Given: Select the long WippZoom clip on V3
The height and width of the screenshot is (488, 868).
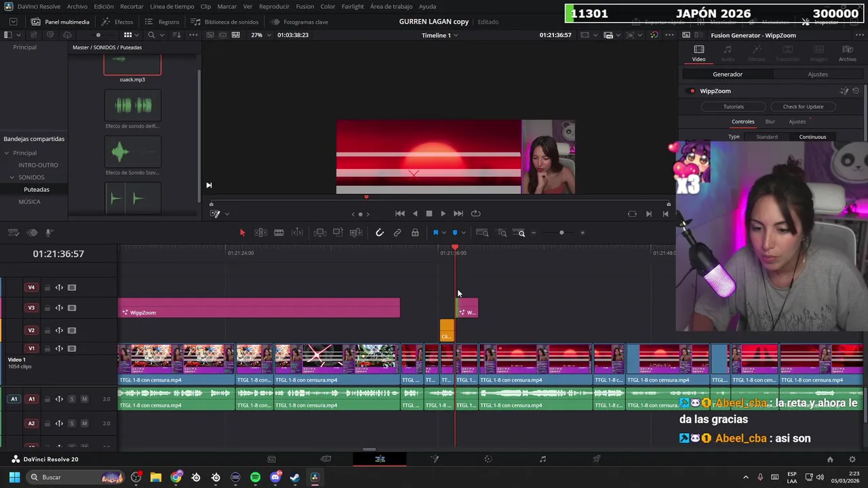Looking at the screenshot, I should tap(259, 308).
